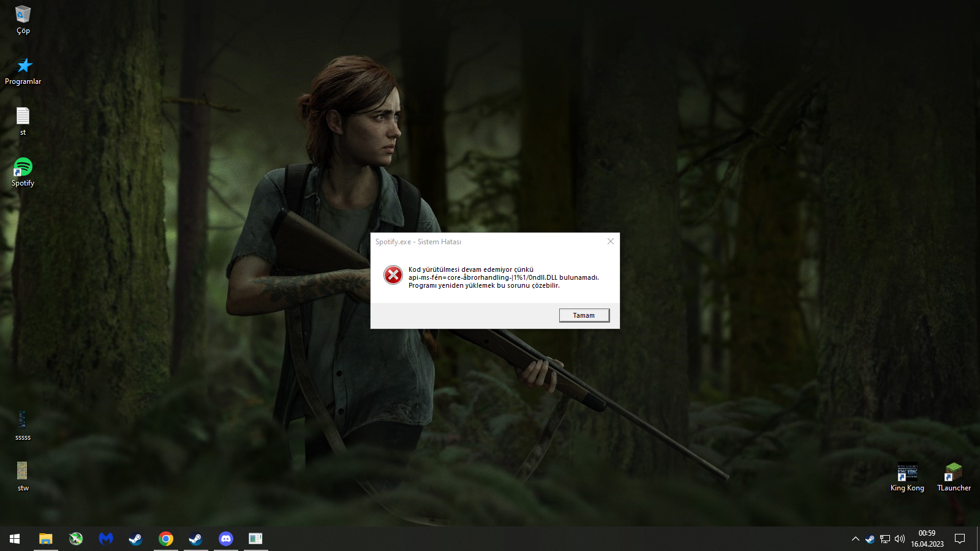Open the Windows Start menu
980x551 pixels.
pyautogui.click(x=15, y=539)
